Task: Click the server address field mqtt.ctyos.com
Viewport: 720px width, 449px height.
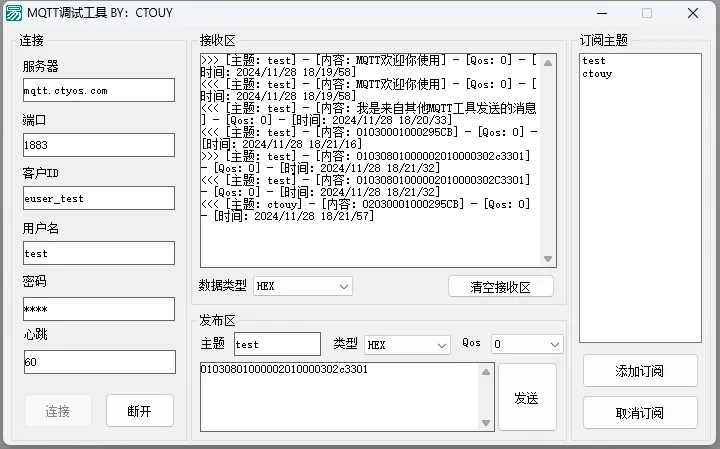Action: (x=99, y=90)
